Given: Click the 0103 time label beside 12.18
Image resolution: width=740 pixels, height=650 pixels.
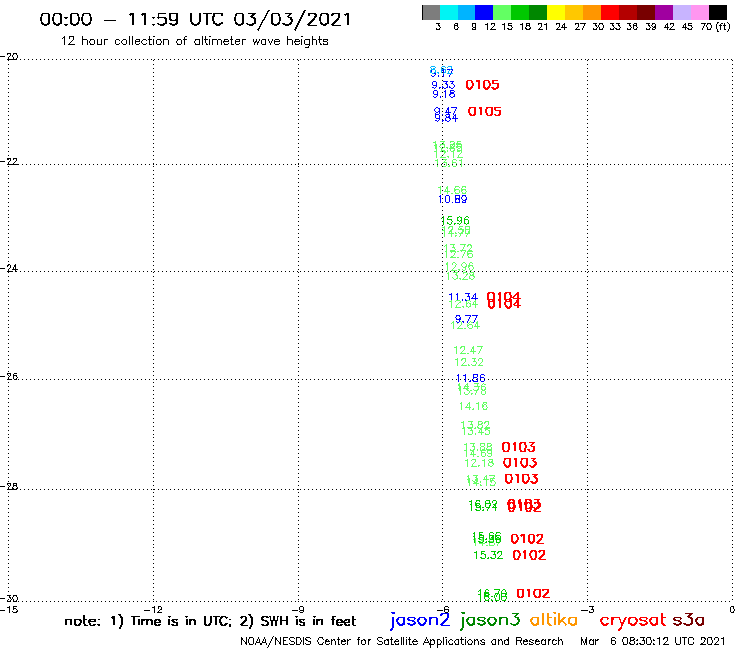Looking at the screenshot, I should (520, 463).
